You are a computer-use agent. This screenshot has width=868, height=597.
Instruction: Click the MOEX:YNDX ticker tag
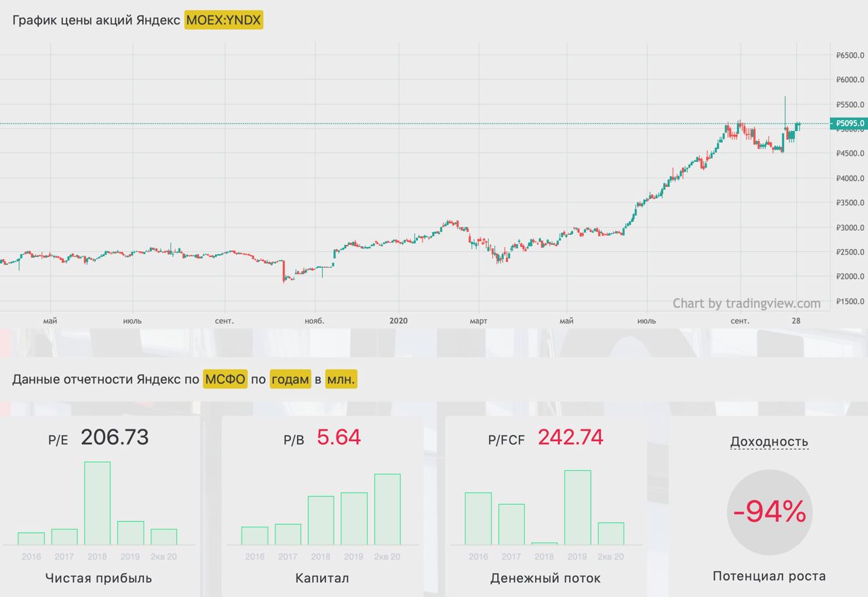pos(223,20)
